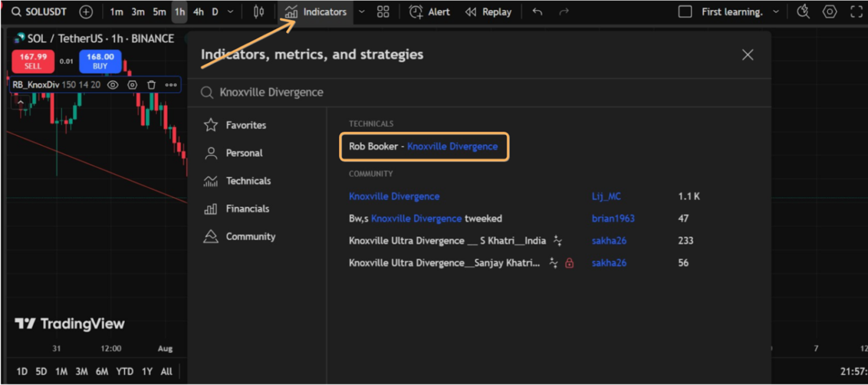Open RB_KnoxDiv more options dots
This screenshot has height=385, width=868.
point(171,85)
